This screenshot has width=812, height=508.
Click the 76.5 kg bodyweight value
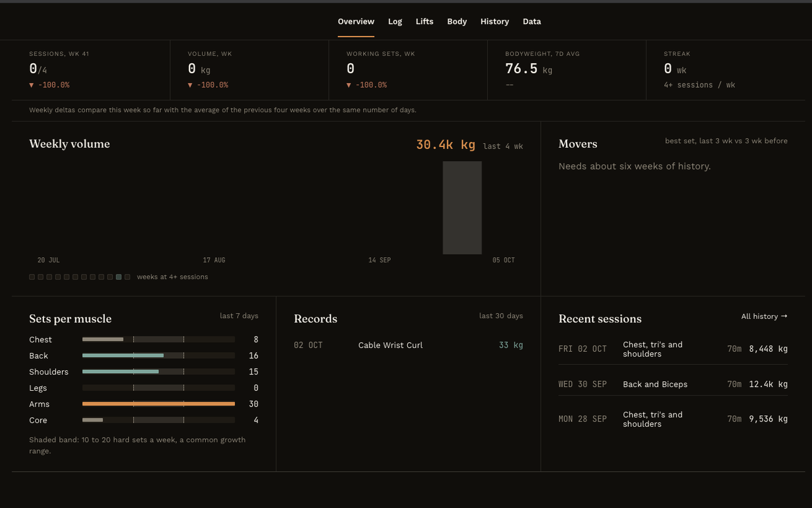(528, 69)
